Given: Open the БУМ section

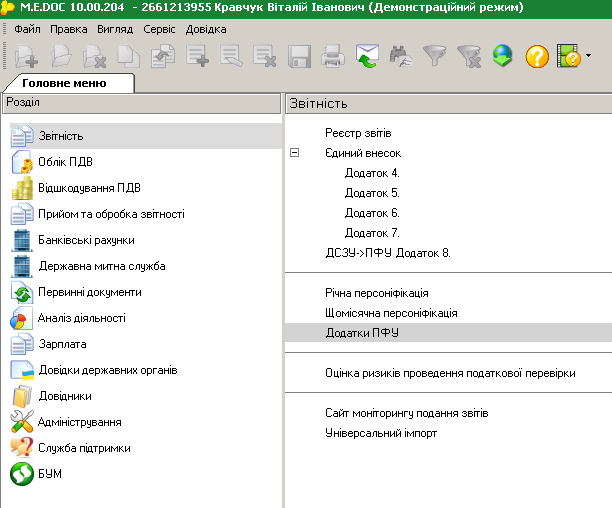Looking at the screenshot, I should (x=51, y=474).
